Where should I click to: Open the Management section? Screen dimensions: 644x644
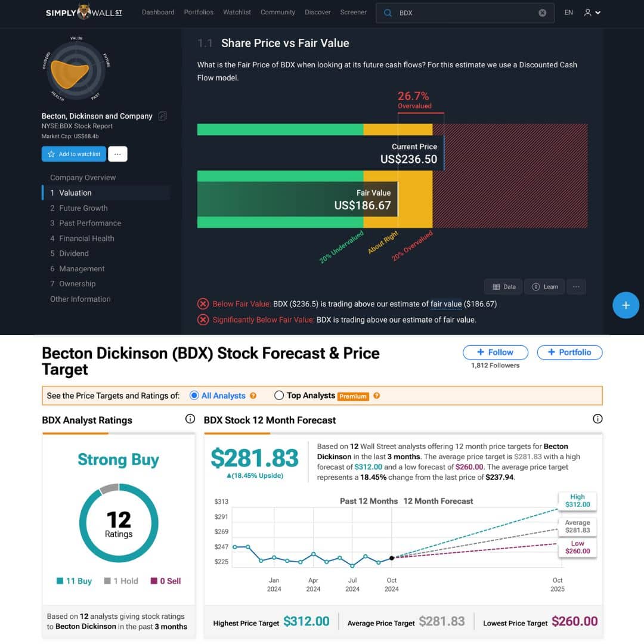77,268
